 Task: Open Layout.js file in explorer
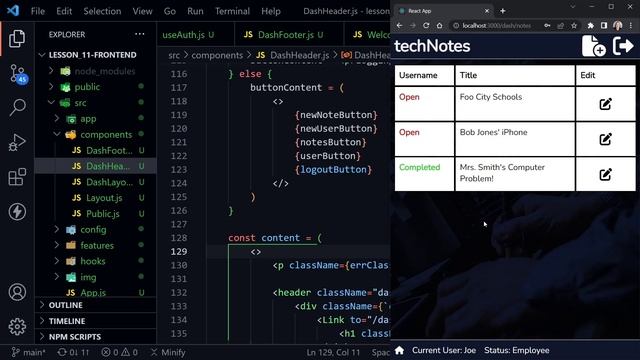96,198
